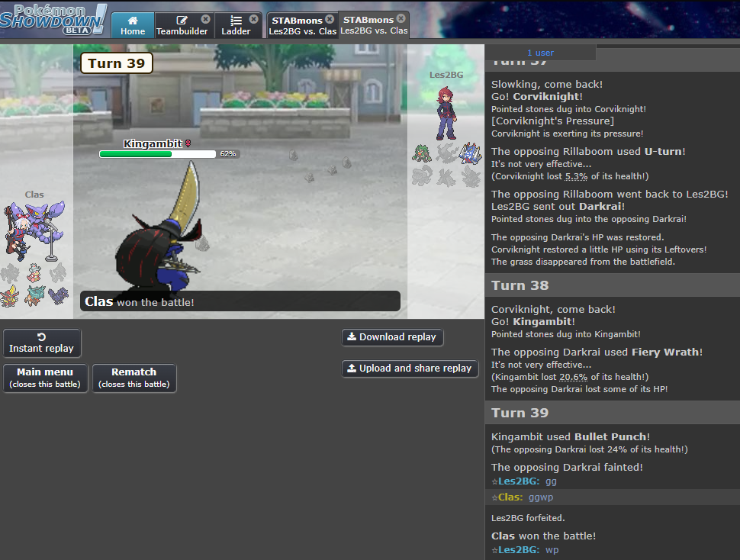Close the inactive STABmons battle tab
The image size is (740, 560).
tap(330, 19)
